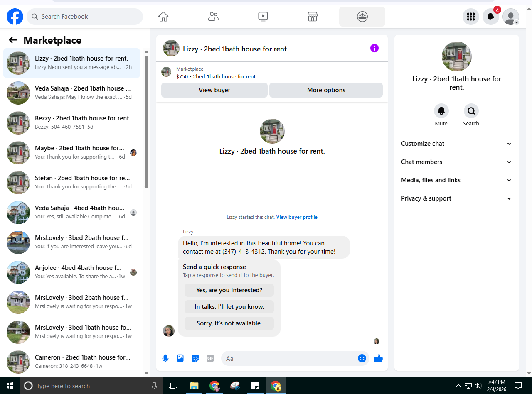Open Anjolee 4bed 4bath conversation

pos(71,272)
